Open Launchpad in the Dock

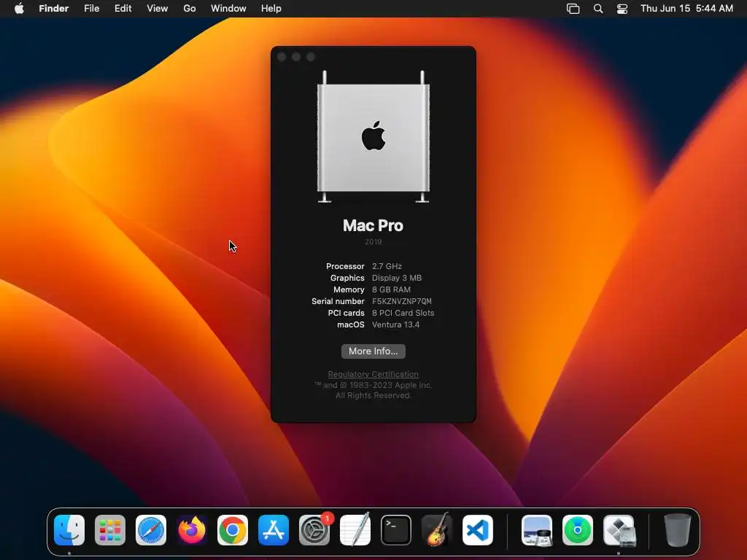coord(110,530)
